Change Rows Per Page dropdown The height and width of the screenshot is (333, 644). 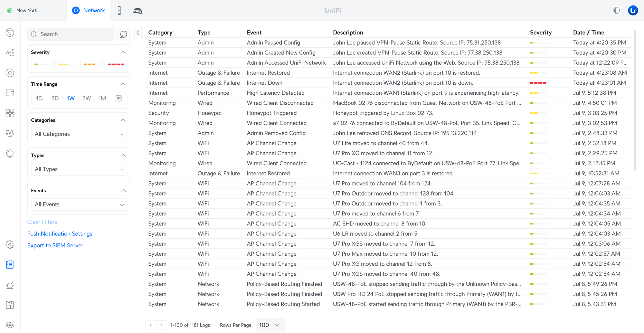pyautogui.click(x=270, y=325)
